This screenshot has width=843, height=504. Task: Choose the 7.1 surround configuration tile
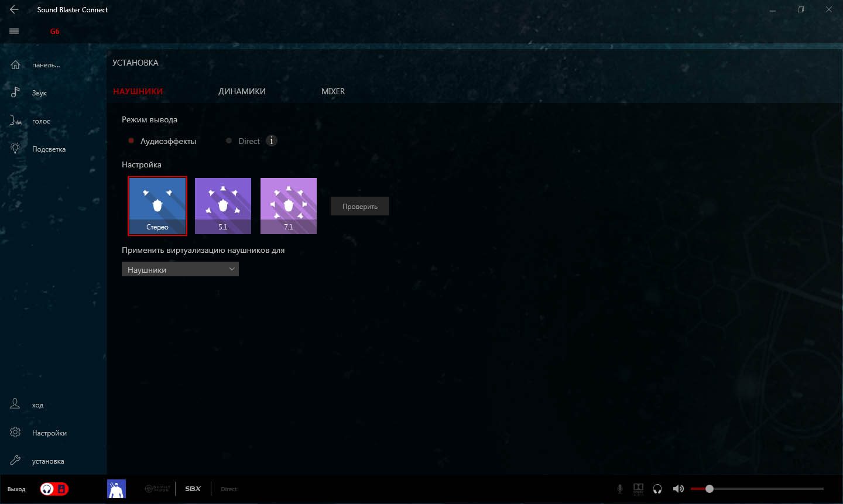[288, 206]
